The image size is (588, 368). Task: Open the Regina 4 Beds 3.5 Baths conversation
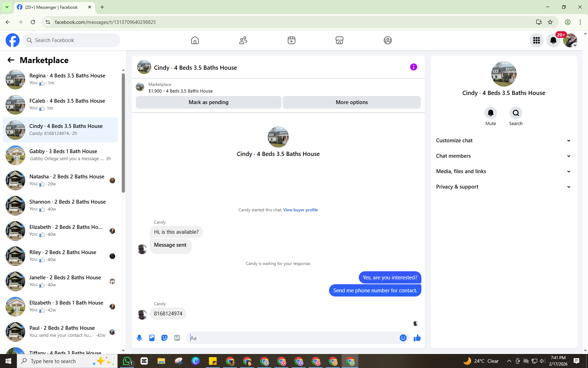coord(60,80)
